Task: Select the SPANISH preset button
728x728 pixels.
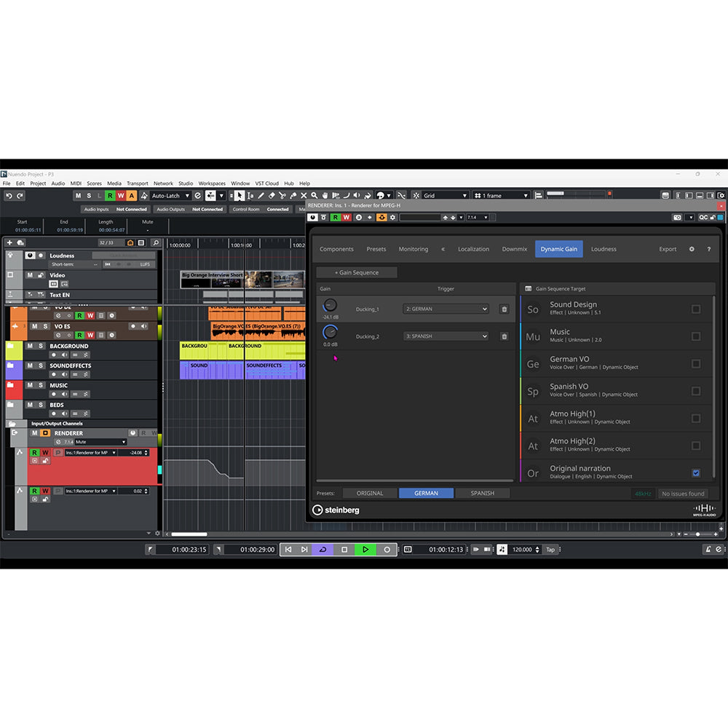Action: pyautogui.click(x=483, y=493)
